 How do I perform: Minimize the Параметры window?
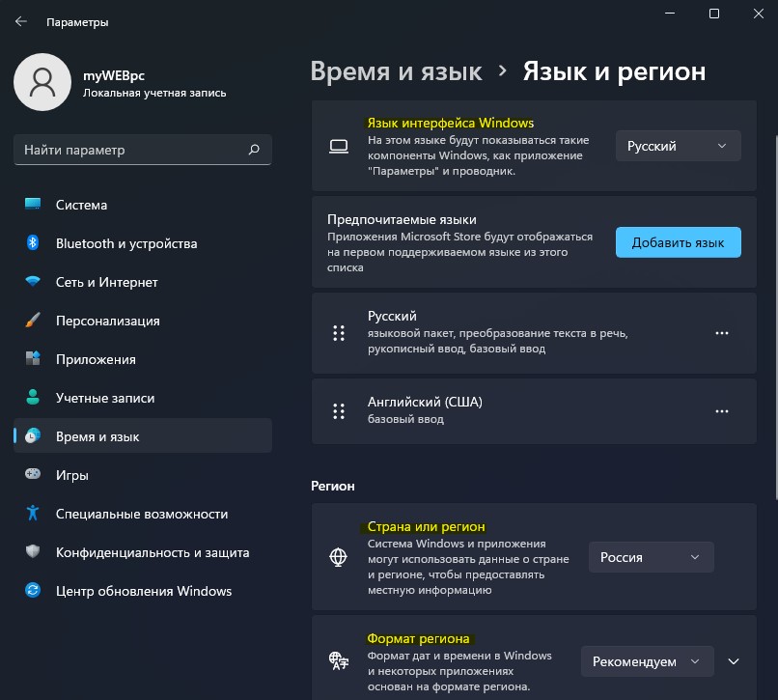coord(670,14)
